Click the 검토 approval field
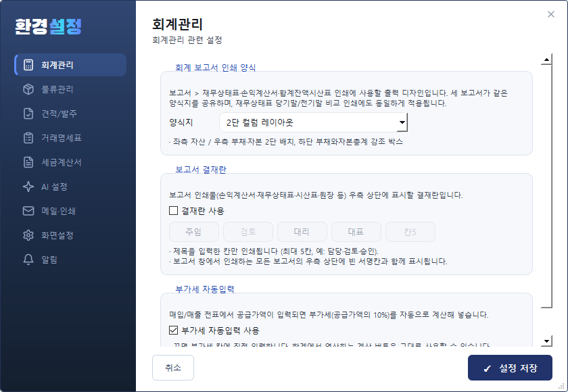568x392 pixels. [x=248, y=232]
